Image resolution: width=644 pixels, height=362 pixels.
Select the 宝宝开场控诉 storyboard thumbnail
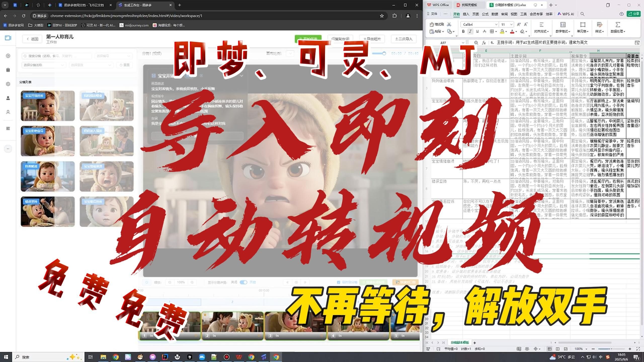pos(48,106)
